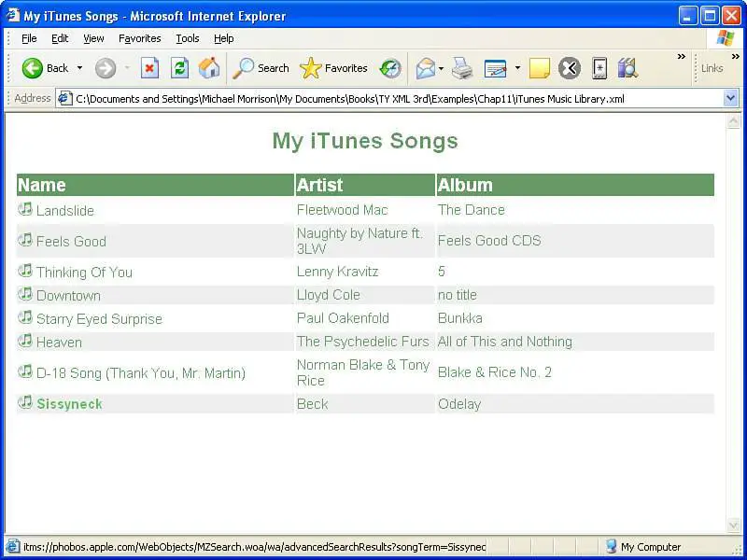Click the vertical scrollbar down arrow
The width and height of the screenshot is (747, 560).
[733, 525]
